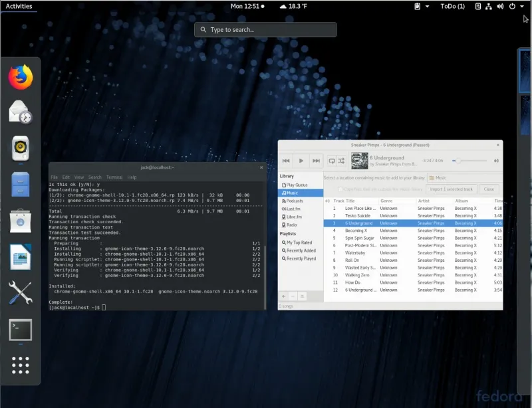Launch Firefox from the dock

[x=21, y=78]
